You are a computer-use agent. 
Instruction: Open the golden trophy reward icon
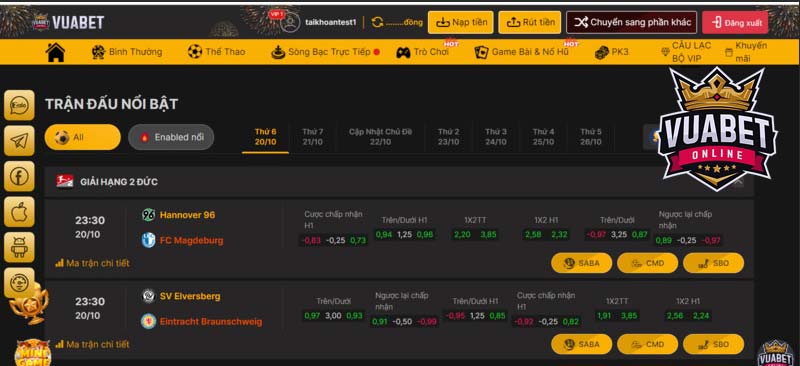tap(29, 306)
